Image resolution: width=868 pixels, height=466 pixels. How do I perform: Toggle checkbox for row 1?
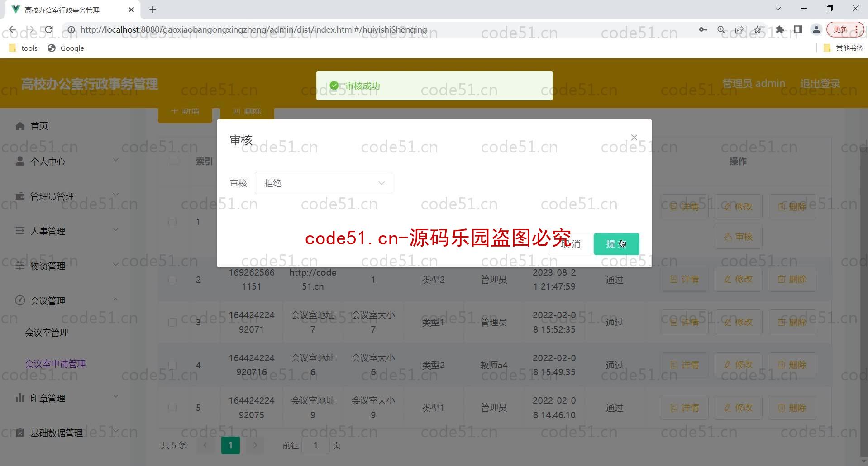(x=172, y=222)
